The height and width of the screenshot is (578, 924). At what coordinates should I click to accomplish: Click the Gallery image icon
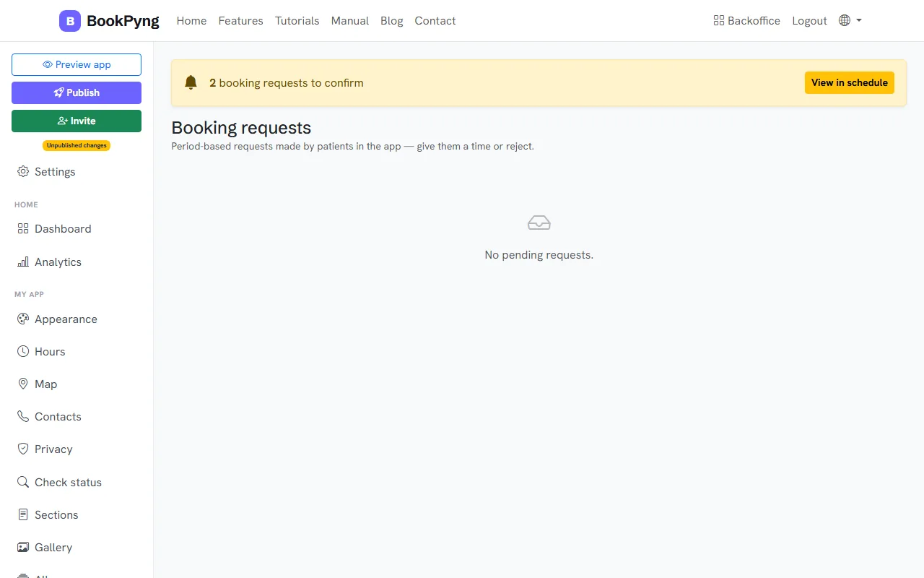click(x=23, y=547)
